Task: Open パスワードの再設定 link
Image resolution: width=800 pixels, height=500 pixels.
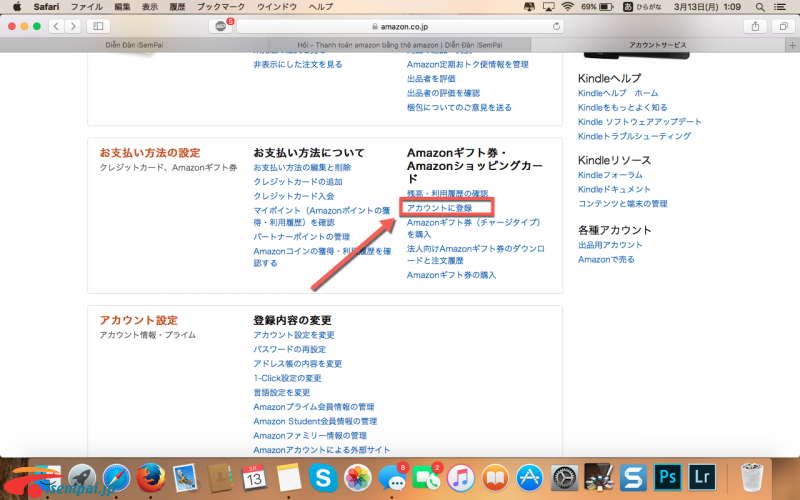Action: tap(290, 349)
